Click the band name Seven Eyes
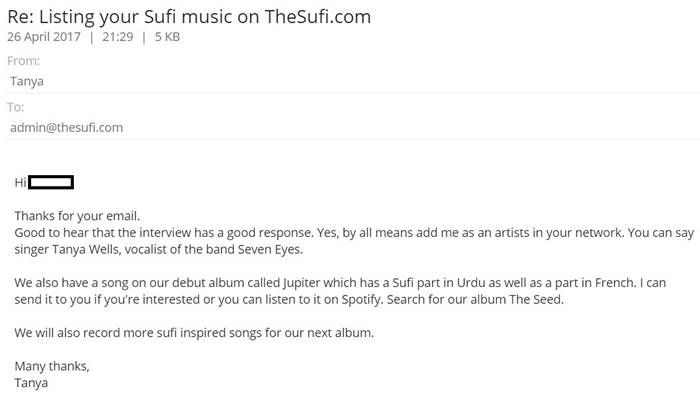Screen dimensions: 700x395 tap(270, 249)
